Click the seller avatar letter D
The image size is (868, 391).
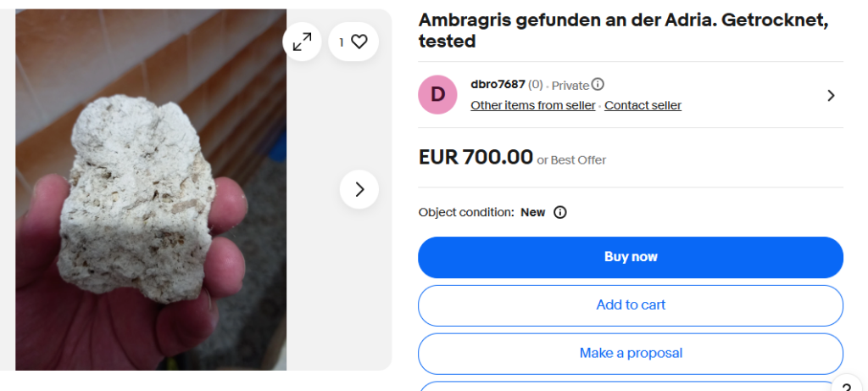[438, 94]
